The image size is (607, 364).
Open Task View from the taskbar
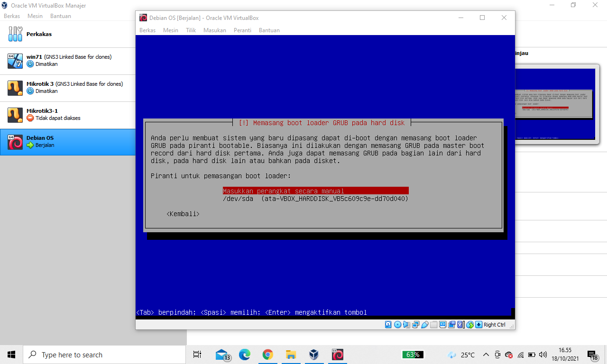(x=198, y=355)
